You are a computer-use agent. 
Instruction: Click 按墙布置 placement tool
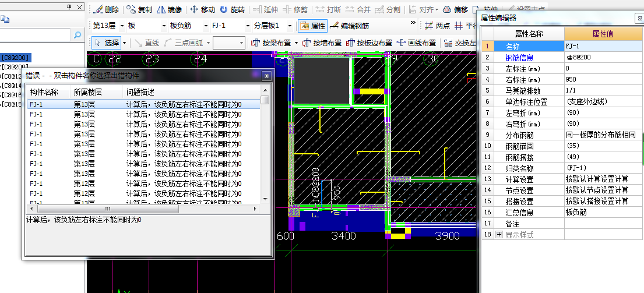[322, 43]
